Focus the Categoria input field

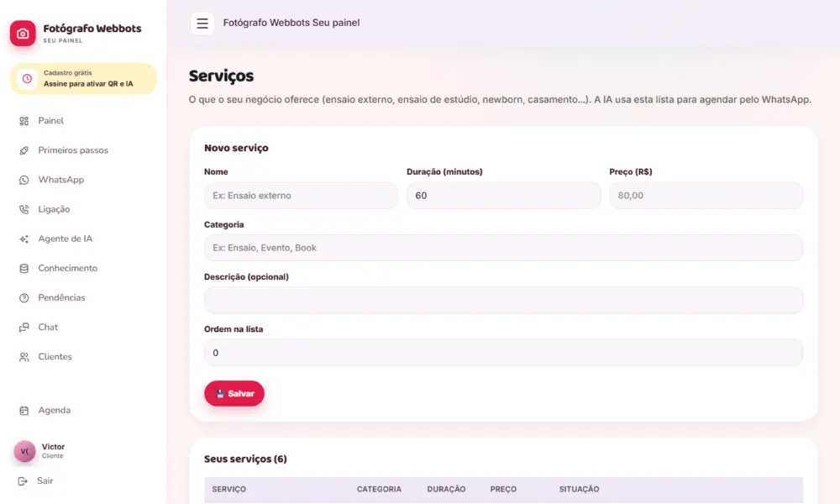pos(503,248)
